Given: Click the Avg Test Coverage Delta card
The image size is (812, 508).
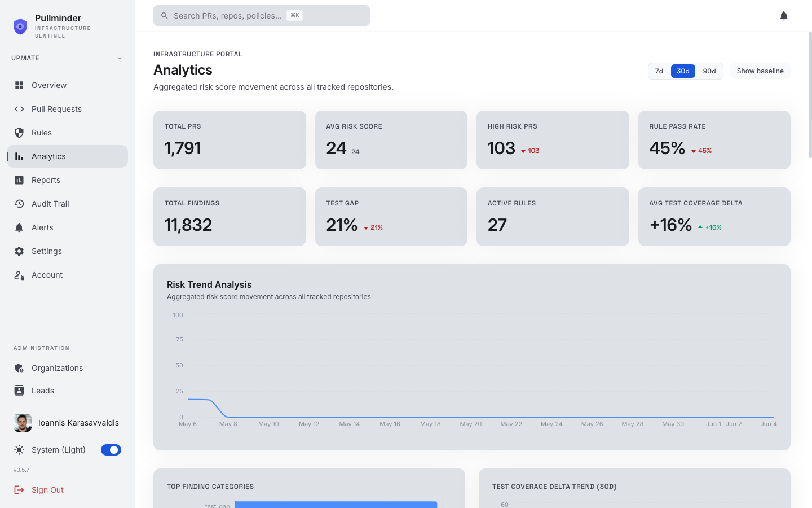Looking at the screenshot, I should pos(714,217).
